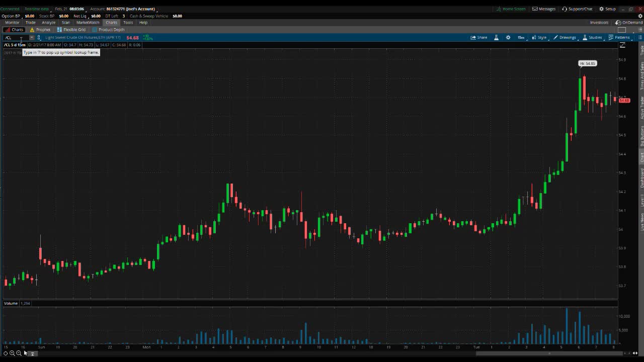
Task: Click the Cash & Sweep Vehicle label
Action: coord(149,16)
